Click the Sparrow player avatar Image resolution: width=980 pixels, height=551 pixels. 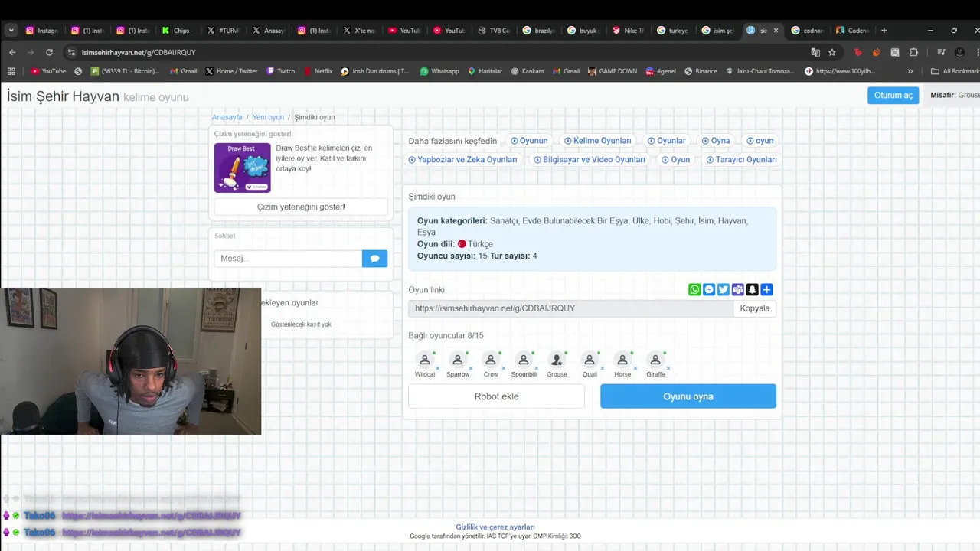[x=458, y=360]
